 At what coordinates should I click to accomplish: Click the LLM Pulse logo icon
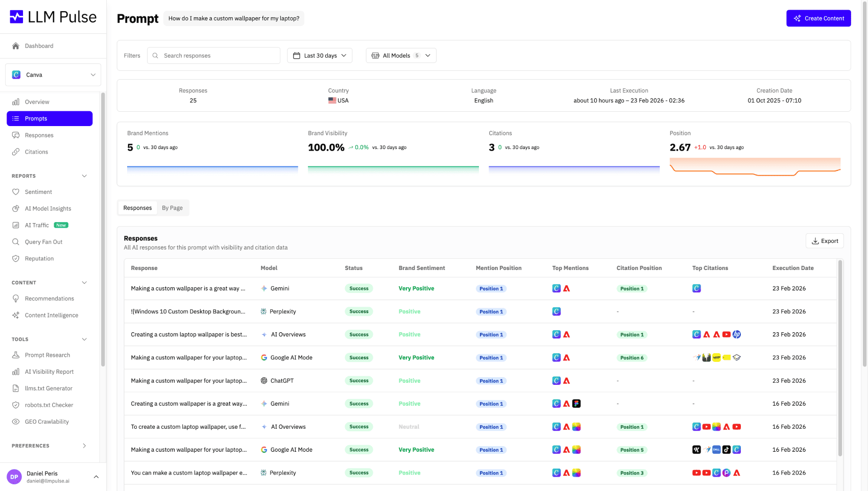[16, 17]
